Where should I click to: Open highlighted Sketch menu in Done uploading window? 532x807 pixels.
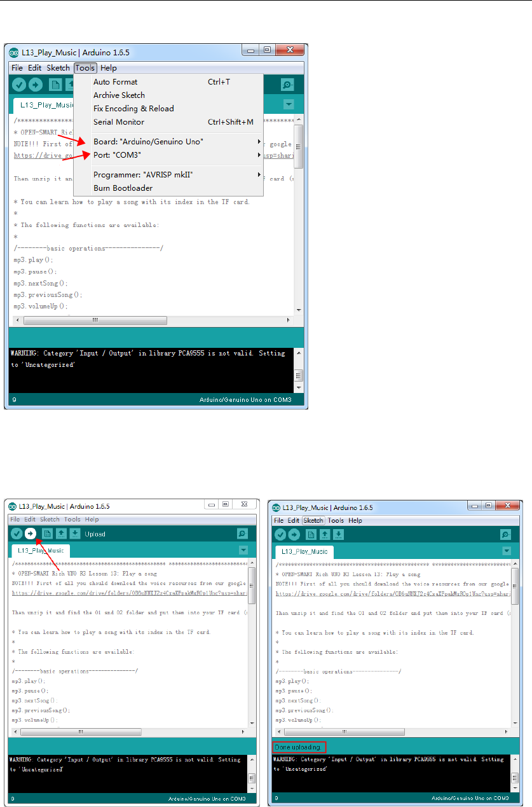click(313, 520)
